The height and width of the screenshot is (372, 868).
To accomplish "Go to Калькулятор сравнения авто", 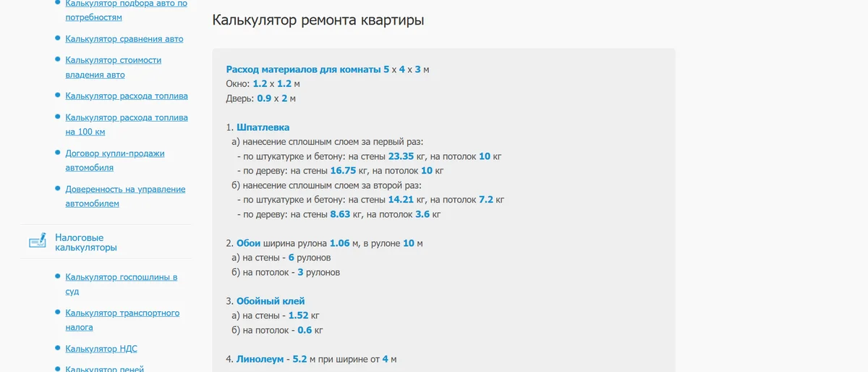I will (124, 39).
